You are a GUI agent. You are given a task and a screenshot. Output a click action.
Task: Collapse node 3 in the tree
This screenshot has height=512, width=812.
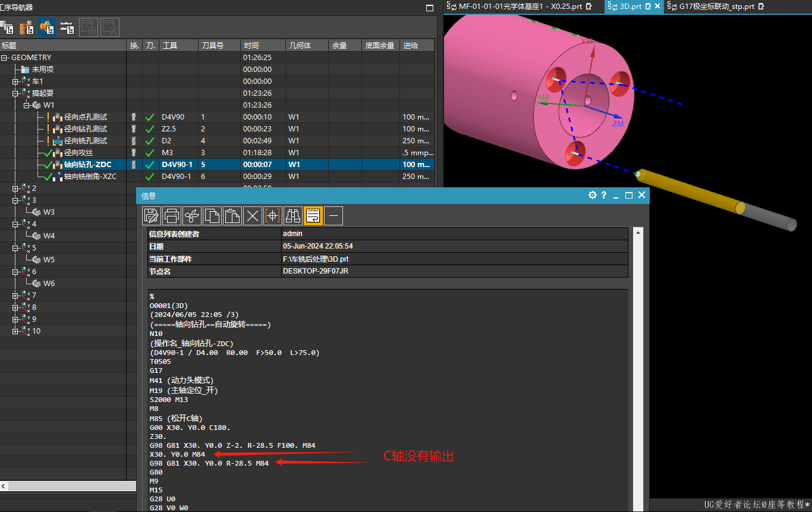(x=15, y=200)
